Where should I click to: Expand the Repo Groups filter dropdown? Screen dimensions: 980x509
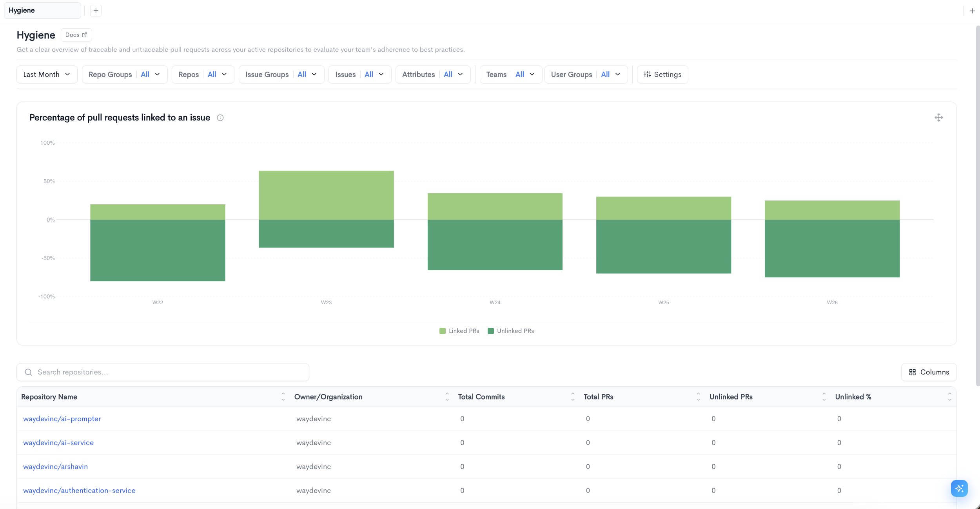coord(125,75)
